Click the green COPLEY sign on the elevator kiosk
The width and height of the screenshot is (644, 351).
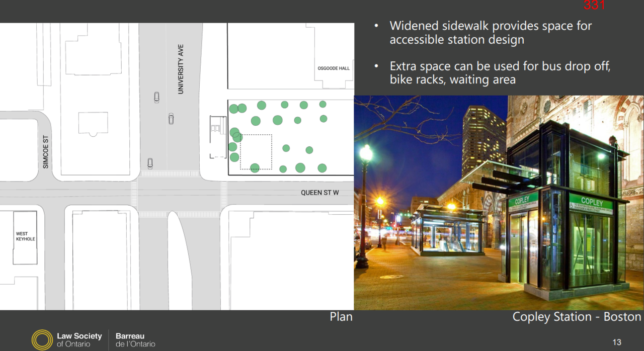pos(591,203)
